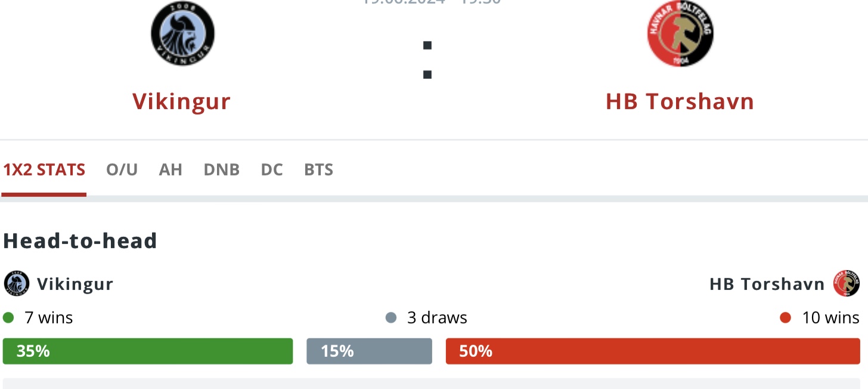Click the Head-to-head section heading
868x389 pixels.
(80, 240)
